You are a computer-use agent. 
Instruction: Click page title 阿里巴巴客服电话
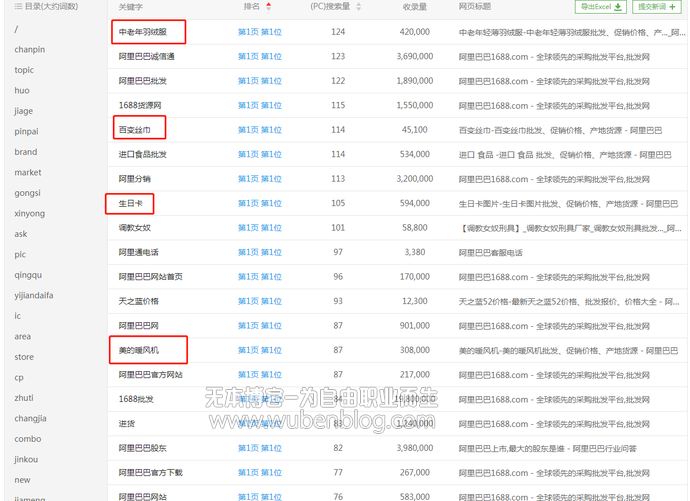491,252
